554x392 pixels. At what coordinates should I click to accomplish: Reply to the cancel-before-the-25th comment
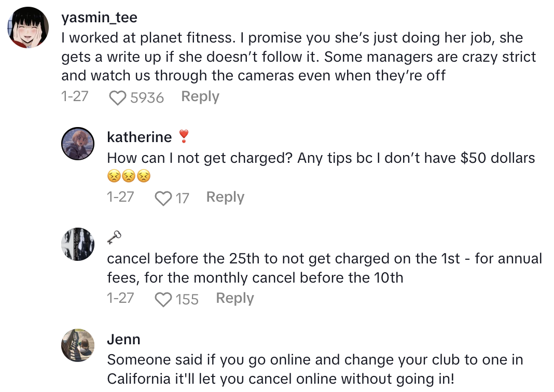(235, 298)
